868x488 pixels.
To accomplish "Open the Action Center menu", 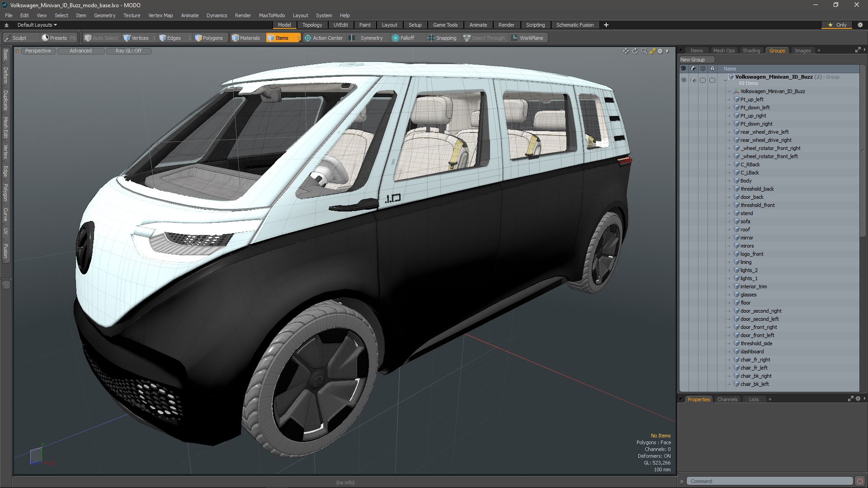I will [324, 38].
